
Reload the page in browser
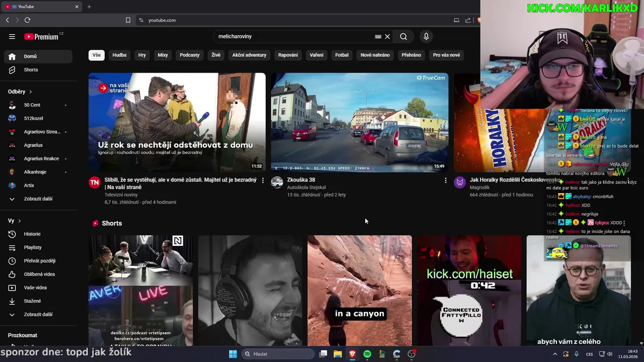click(27, 20)
